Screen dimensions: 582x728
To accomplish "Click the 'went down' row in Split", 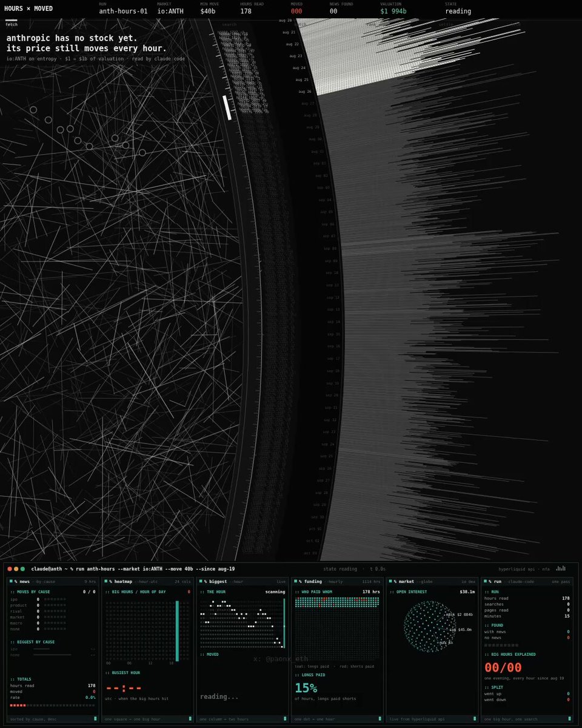I will [x=527, y=699].
